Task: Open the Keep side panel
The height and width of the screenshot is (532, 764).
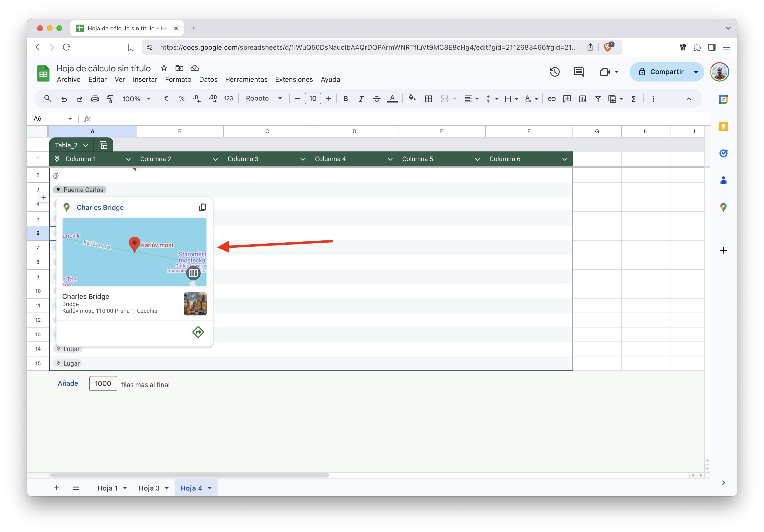Action: (723, 126)
